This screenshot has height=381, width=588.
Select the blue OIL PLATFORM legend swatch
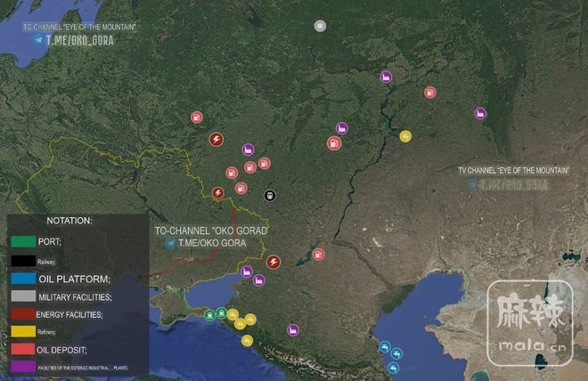[x=24, y=278]
